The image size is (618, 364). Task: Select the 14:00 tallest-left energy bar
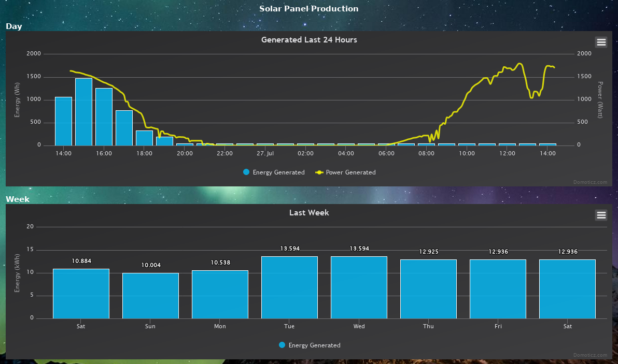(63, 121)
